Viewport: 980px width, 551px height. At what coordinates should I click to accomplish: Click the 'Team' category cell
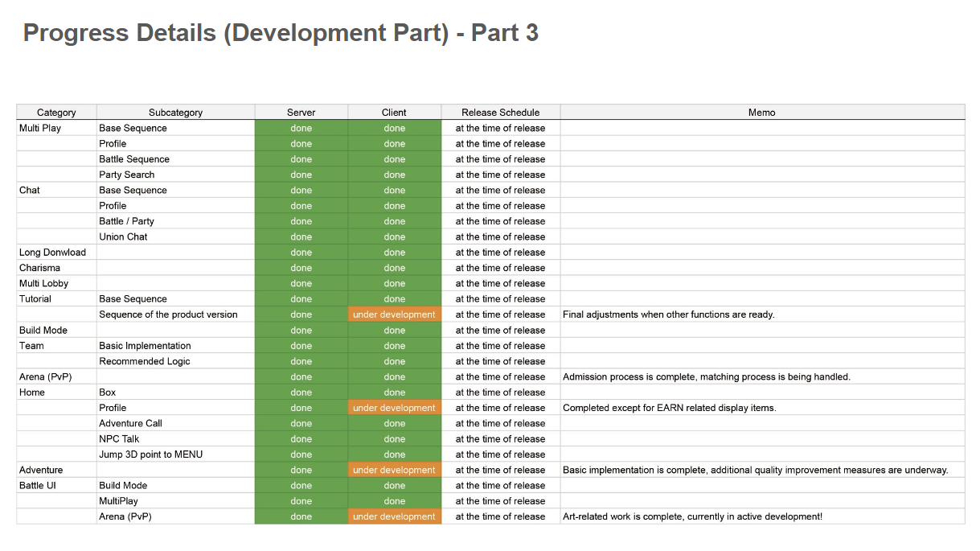point(56,346)
